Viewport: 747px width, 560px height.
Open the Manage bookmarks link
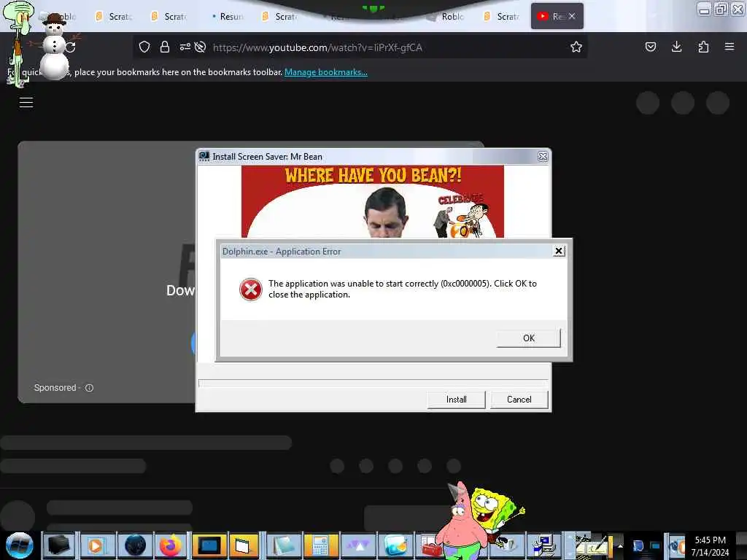(326, 72)
